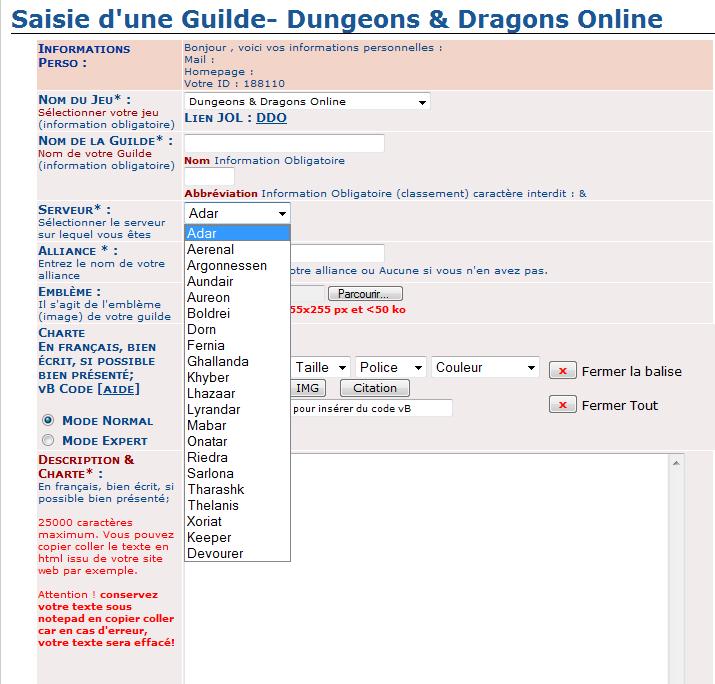Select Xoriat server option
The width and height of the screenshot is (715, 684).
(x=237, y=521)
